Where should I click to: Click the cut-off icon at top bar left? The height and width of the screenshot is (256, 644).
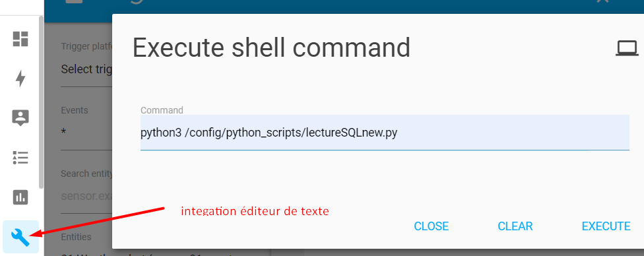click(74, 1)
